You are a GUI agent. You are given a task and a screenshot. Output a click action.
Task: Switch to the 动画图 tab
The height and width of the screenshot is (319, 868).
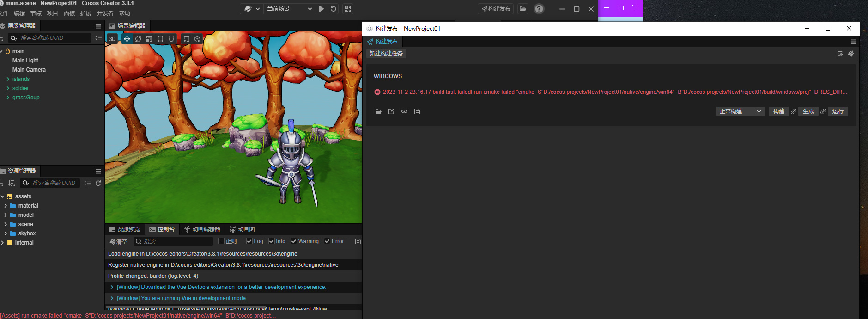click(243, 229)
